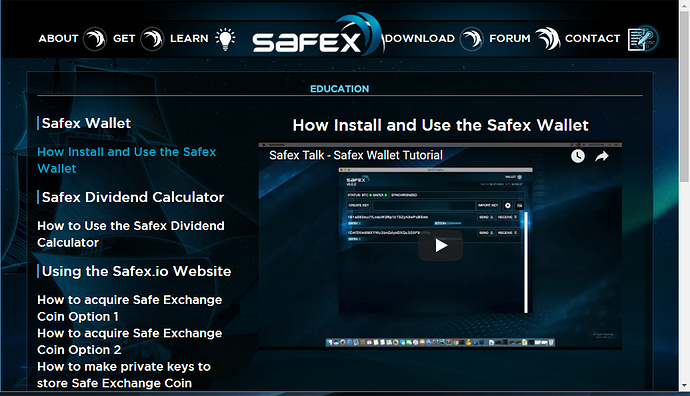
Task: Open the CONTACT menu item
Action: point(592,39)
